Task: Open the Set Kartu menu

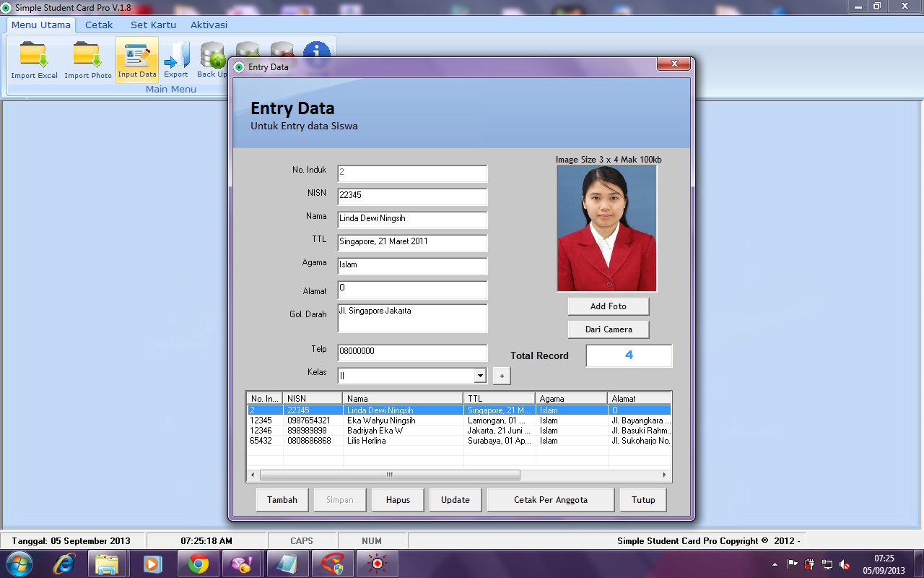Action: tap(152, 24)
